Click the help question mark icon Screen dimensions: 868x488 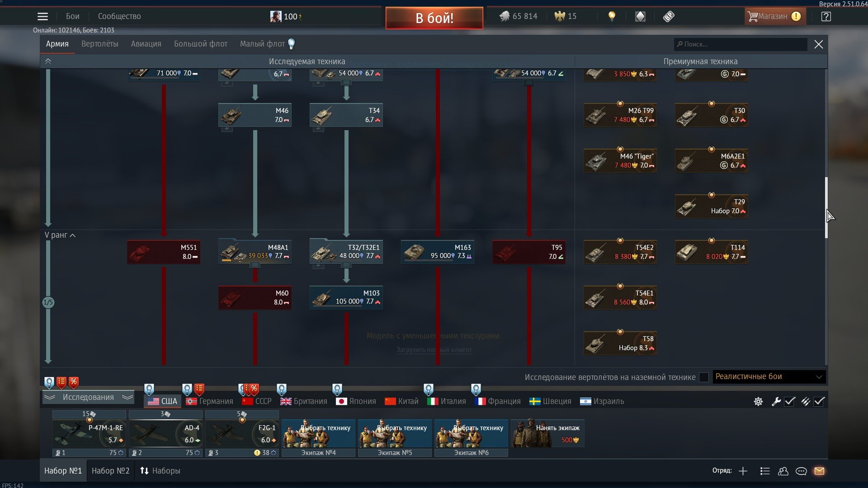(x=826, y=17)
